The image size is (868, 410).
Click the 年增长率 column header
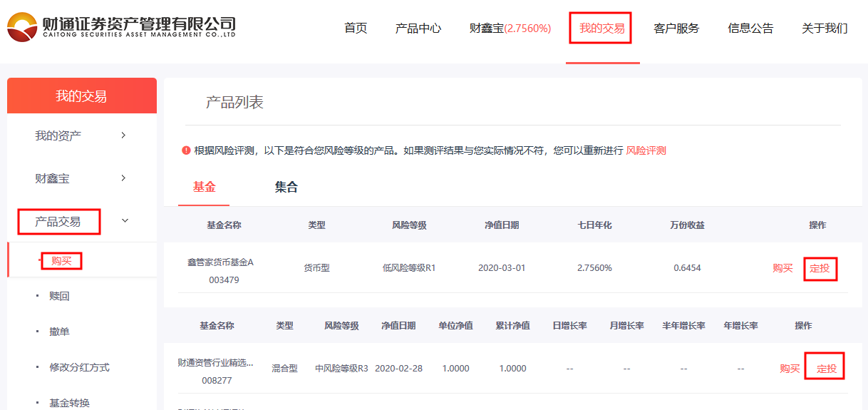click(740, 326)
